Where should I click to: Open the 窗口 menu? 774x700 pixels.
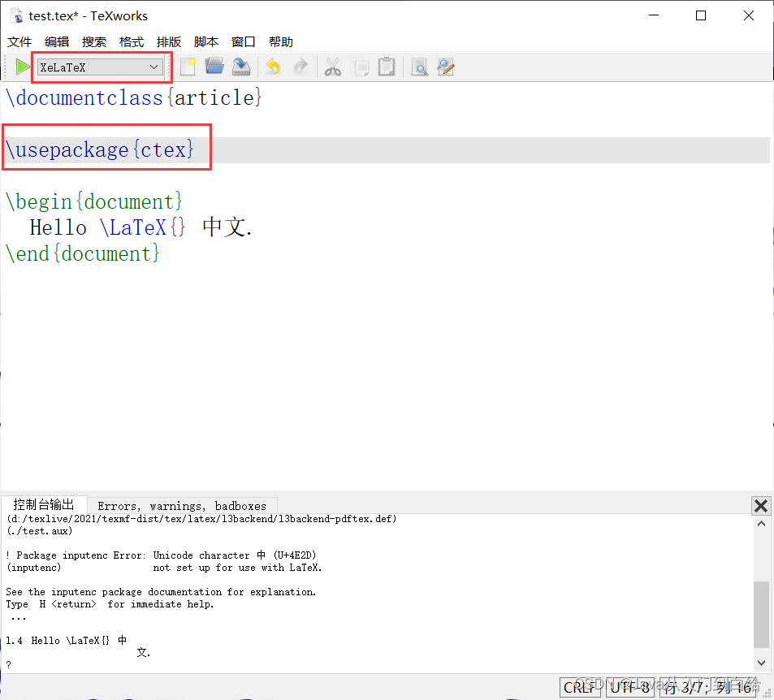click(244, 42)
